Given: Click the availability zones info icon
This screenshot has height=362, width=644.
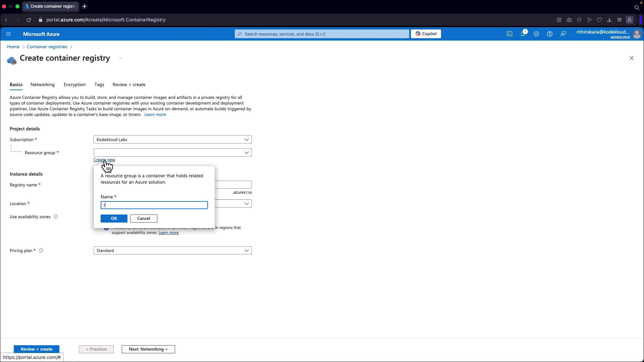Looking at the screenshot, I should (x=56, y=217).
